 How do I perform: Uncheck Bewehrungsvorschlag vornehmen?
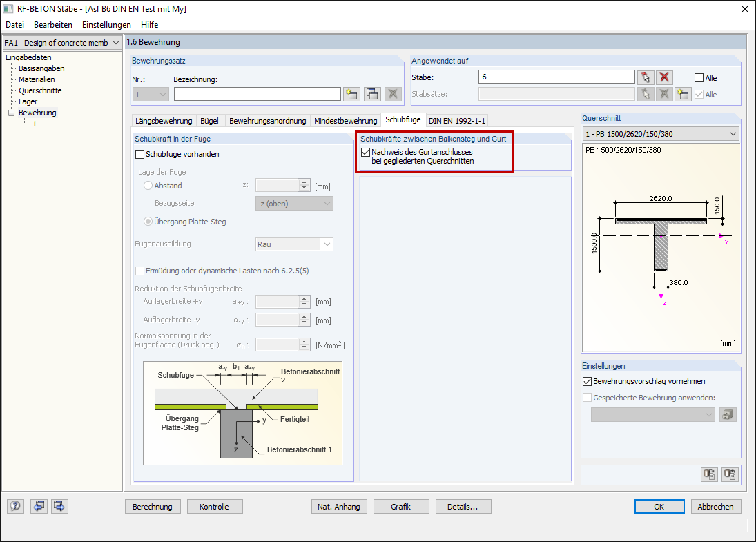tap(587, 381)
